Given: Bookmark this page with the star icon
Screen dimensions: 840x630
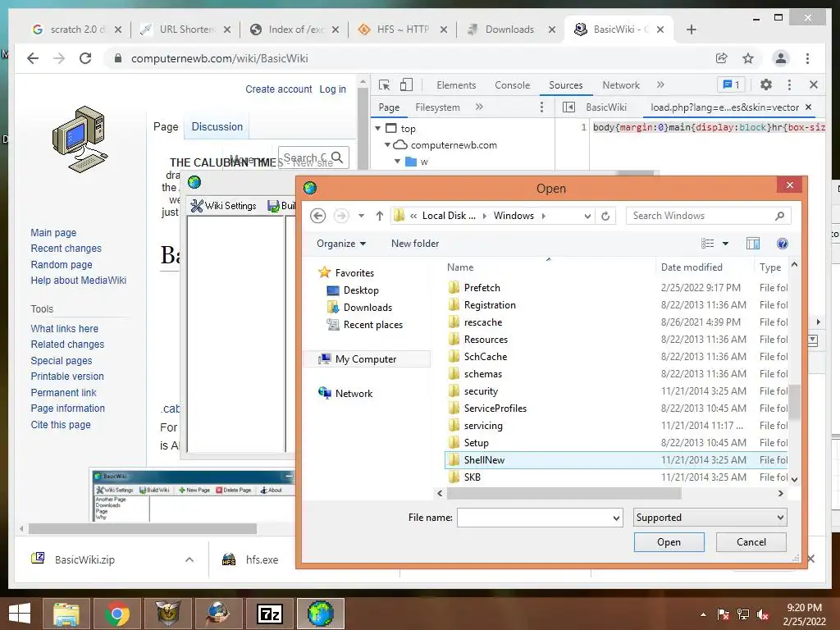Looking at the screenshot, I should click(748, 58).
